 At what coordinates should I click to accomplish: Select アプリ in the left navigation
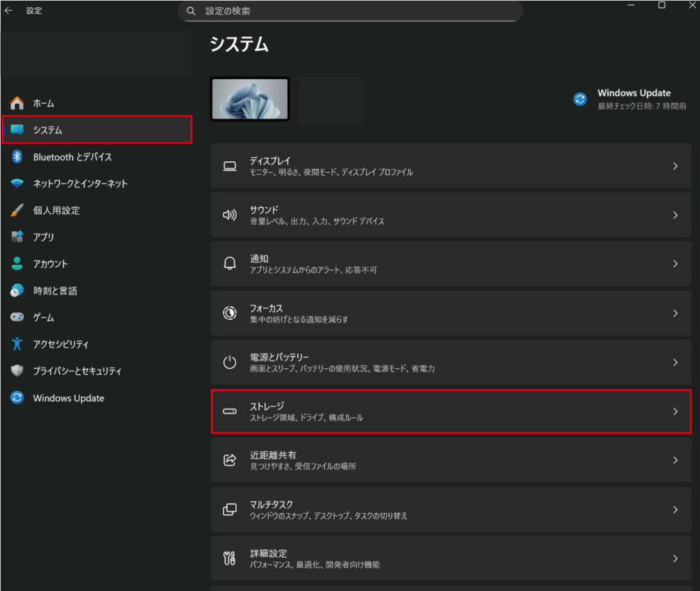44,237
